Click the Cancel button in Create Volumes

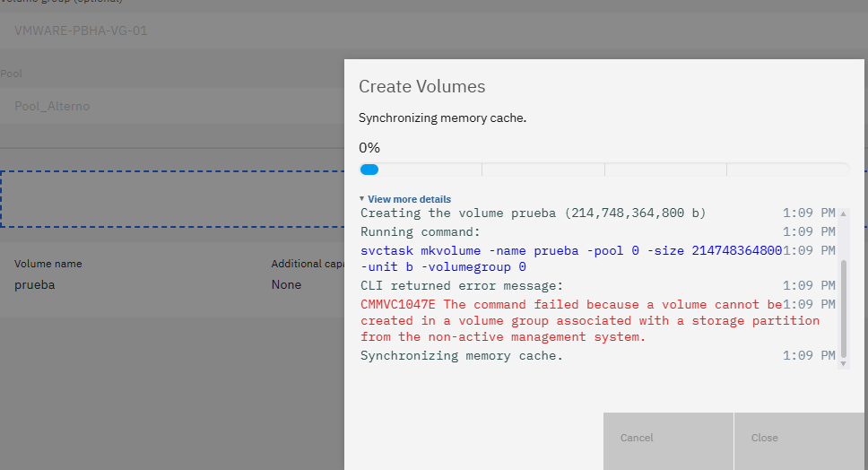[668, 440]
